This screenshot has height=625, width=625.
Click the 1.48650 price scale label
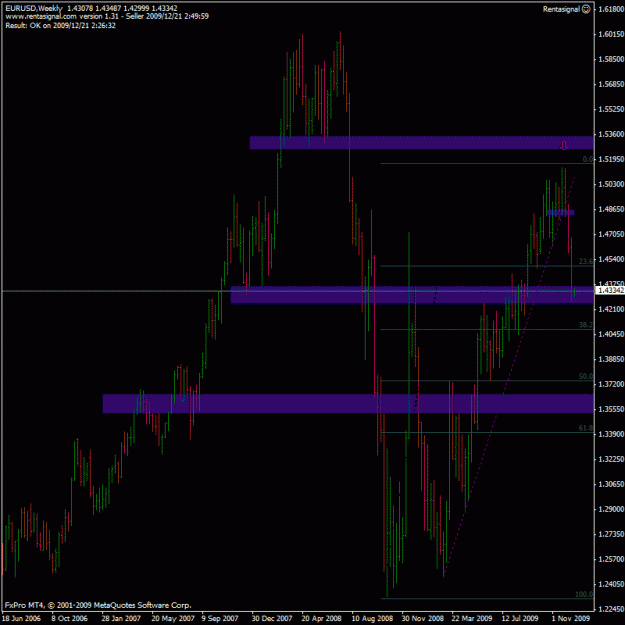pyautogui.click(x=611, y=209)
